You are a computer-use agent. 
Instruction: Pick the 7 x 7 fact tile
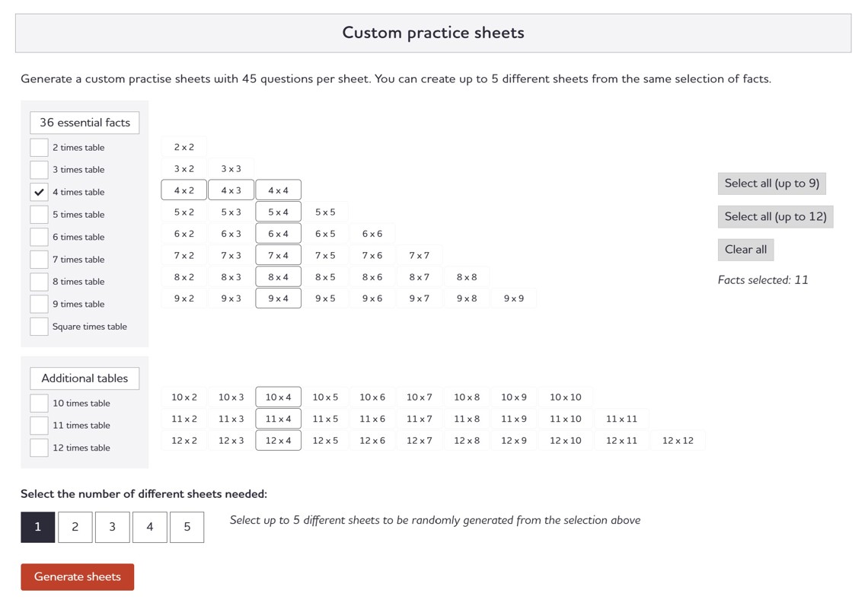point(420,256)
